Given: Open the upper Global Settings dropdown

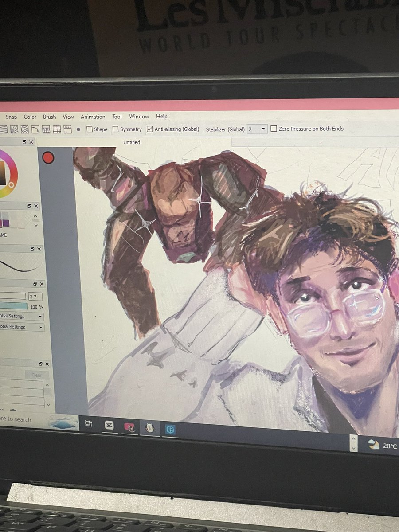Looking at the screenshot, I should tap(22, 316).
